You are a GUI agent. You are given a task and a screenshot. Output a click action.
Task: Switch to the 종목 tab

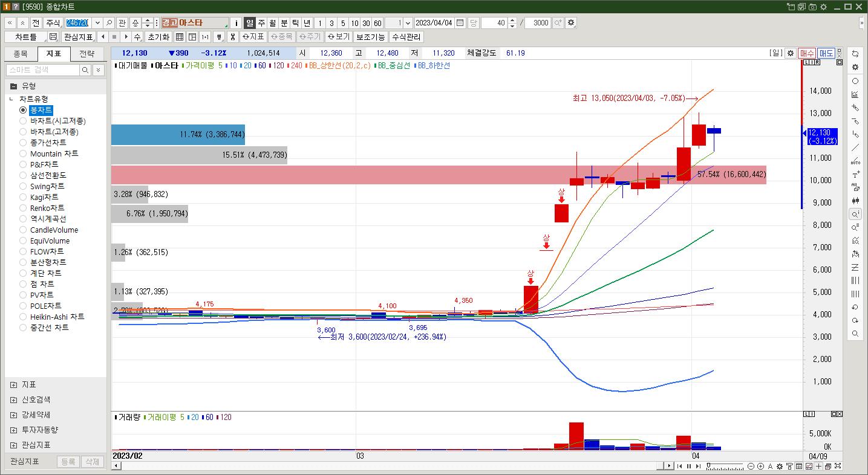[x=21, y=54]
